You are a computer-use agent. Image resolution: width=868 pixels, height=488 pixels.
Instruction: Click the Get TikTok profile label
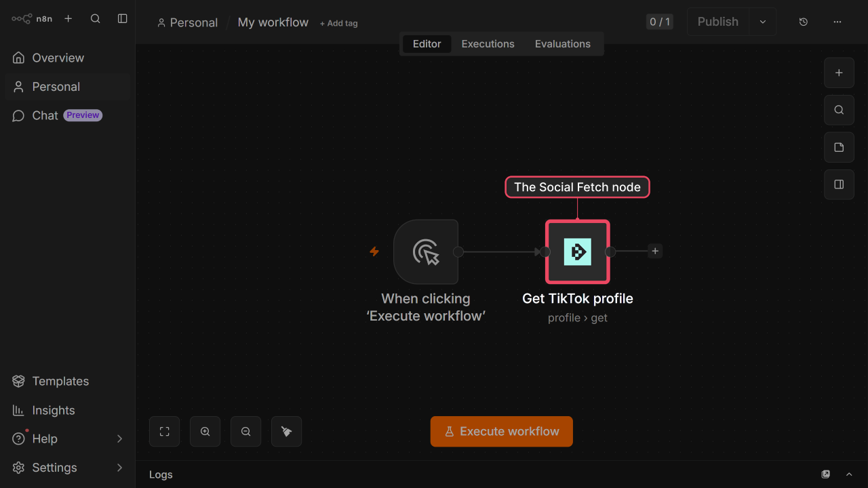coord(578,298)
